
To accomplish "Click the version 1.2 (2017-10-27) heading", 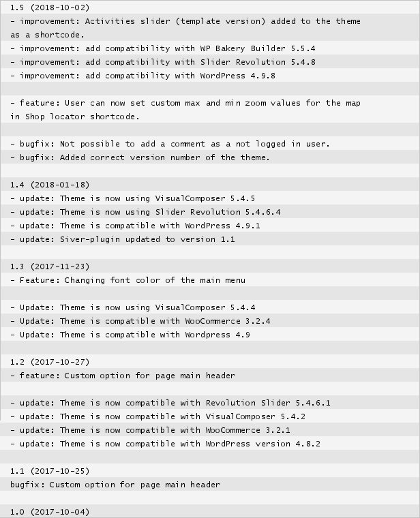I will point(49,362).
